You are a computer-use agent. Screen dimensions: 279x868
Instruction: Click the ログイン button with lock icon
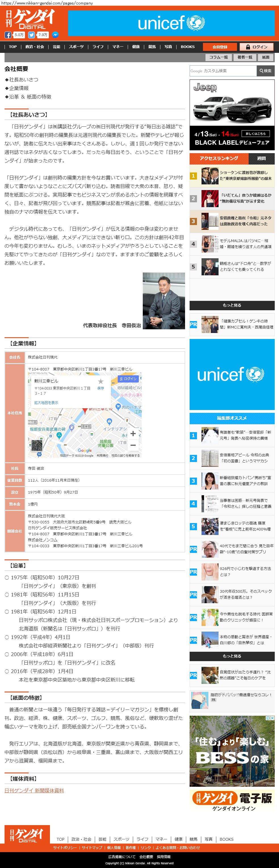(x=257, y=47)
